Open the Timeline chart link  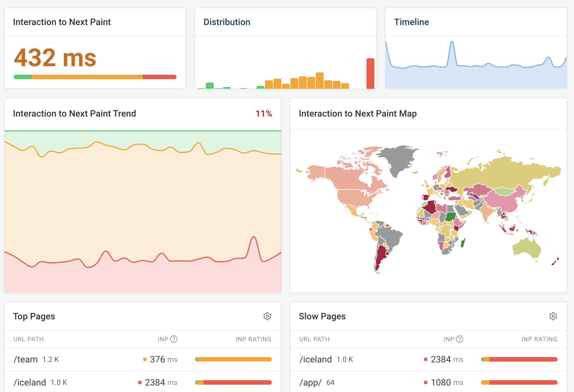(411, 22)
